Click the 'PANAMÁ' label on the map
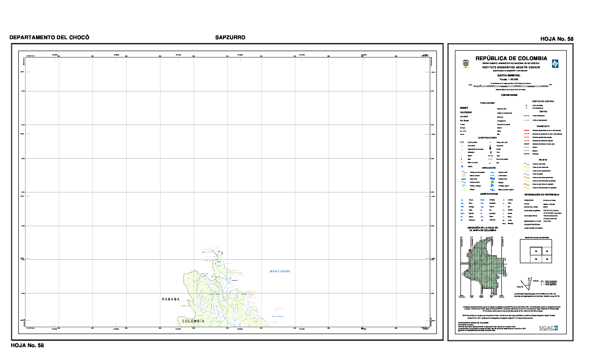 click(x=171, y=299)
